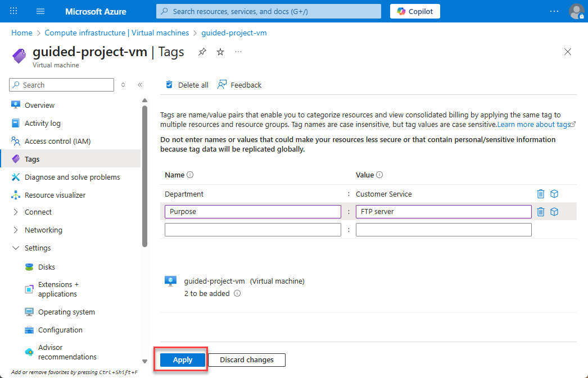Open the user account avatar
The width and height of the screenshot is (588, 378).
tap(577, 11)
